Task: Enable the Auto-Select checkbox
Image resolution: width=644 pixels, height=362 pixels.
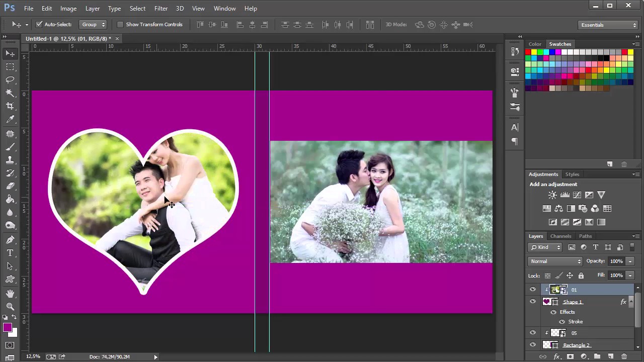Action: (x=39, y=24)
